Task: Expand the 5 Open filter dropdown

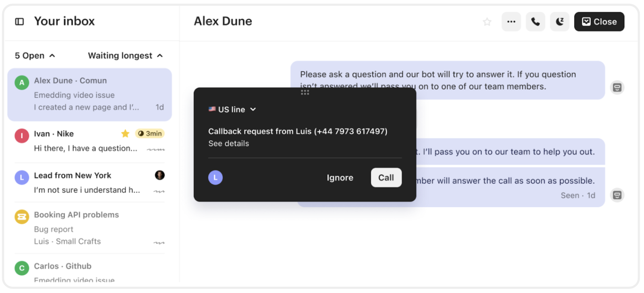Action: [x=35, y=56]
